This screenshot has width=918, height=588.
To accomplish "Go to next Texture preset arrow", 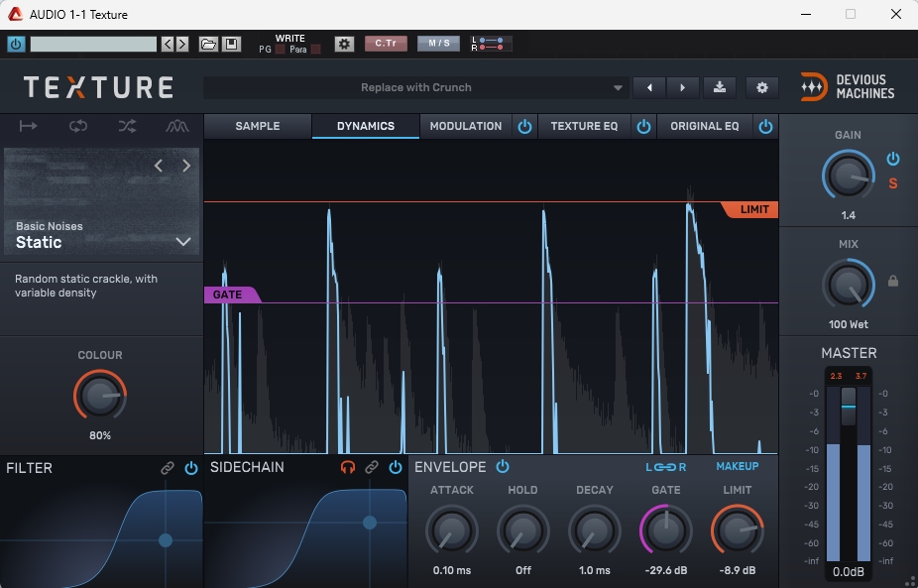I will click(x=682, y=88).
